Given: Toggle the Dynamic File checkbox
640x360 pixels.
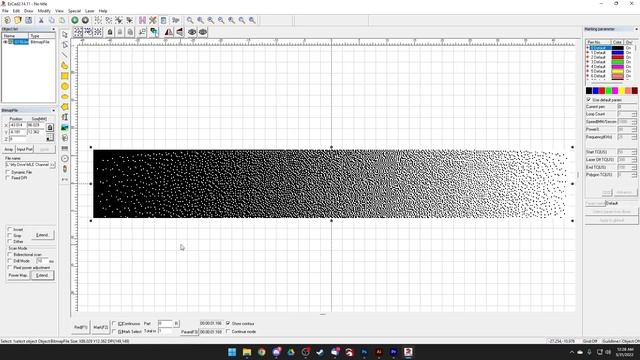Looking at the screenshot, I should [8, 172].
